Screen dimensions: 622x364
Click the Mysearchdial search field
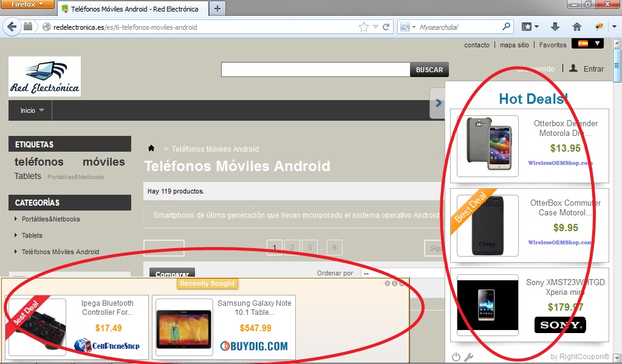click(x=458, y=27)
